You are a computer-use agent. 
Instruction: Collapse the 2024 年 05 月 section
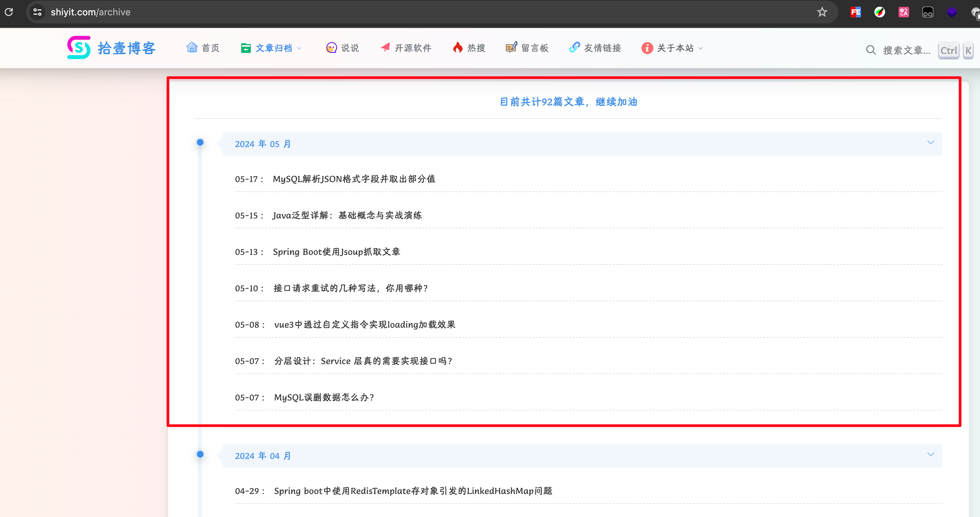[931, 143]
